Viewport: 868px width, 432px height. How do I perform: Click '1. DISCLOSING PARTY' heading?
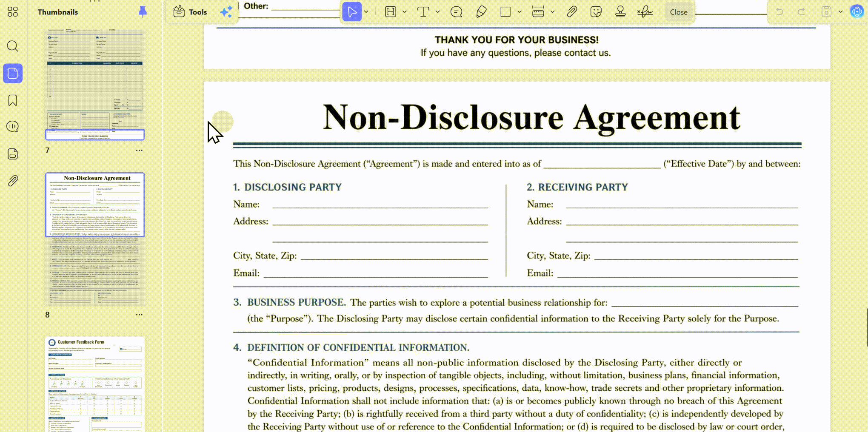287,187
